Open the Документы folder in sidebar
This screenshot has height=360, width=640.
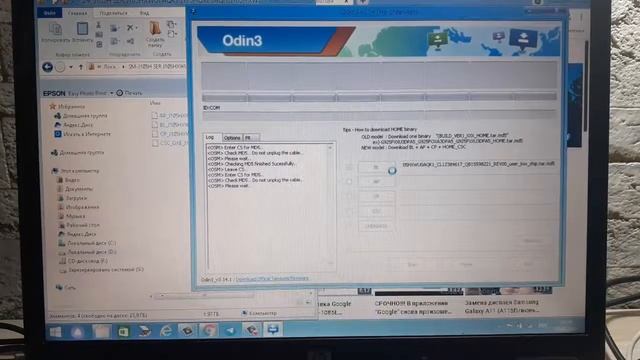pos(76,189)
